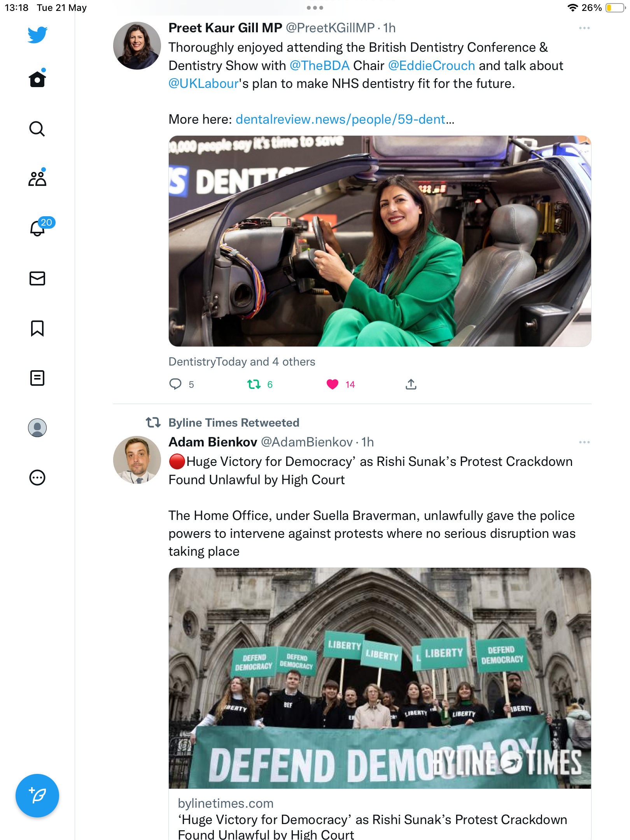Toggle retweet on Preet Kaur Gill's tweet
The image size is (630, 840).
(254, 384)
